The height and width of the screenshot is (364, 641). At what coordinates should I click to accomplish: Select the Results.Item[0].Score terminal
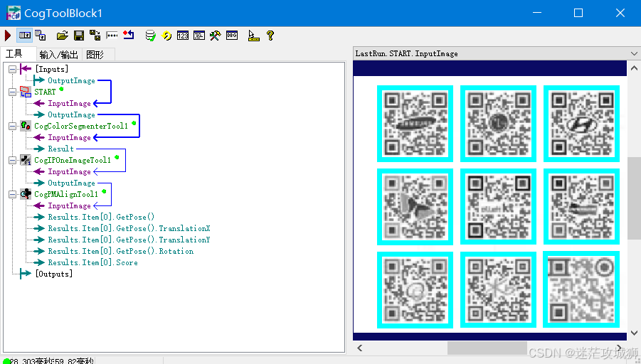92,262
